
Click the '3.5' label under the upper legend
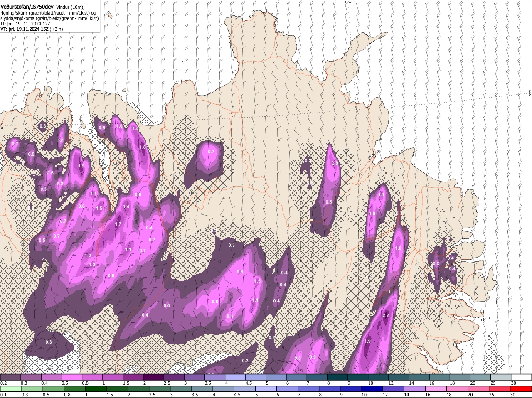click(x=208, y=383)
